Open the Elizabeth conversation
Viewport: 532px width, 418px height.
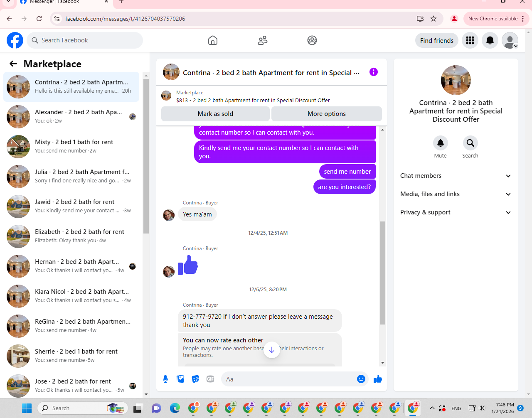pyautogui.click(x=71, y=236)
